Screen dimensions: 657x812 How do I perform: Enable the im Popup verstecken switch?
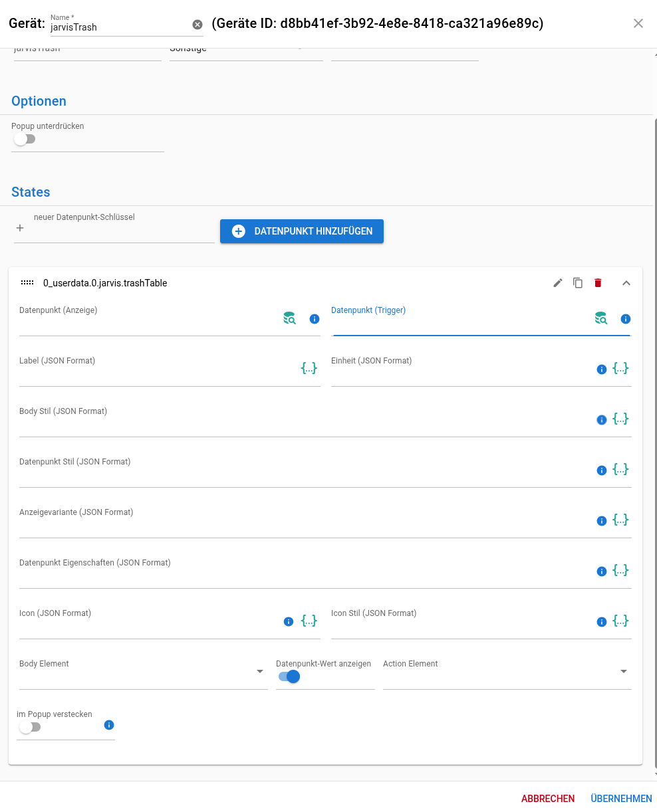click(30, 727)
